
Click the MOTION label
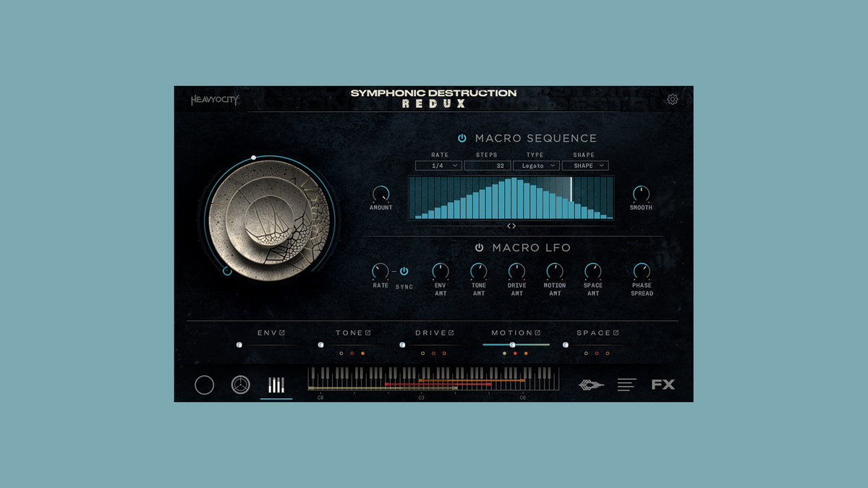point(512,333)
